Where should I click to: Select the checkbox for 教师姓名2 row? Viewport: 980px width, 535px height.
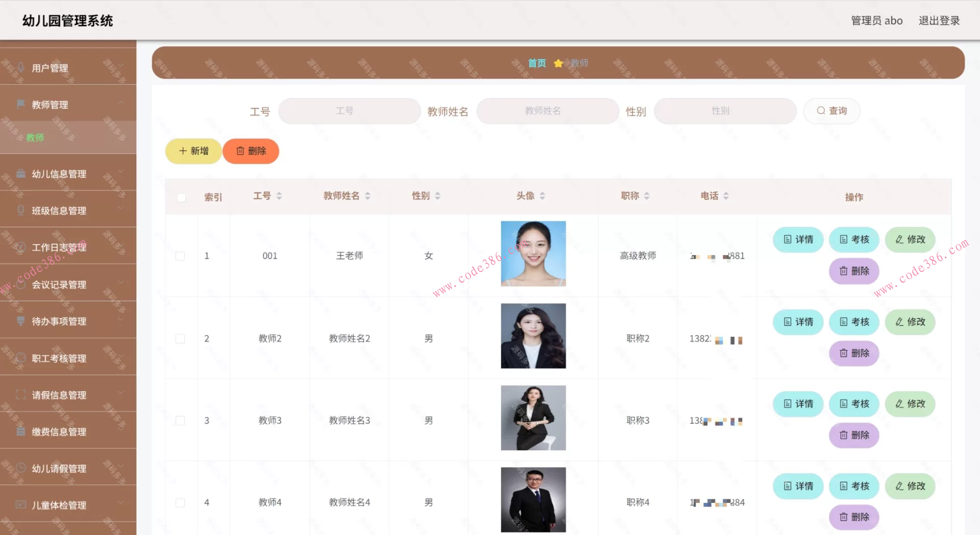[180, 338]
